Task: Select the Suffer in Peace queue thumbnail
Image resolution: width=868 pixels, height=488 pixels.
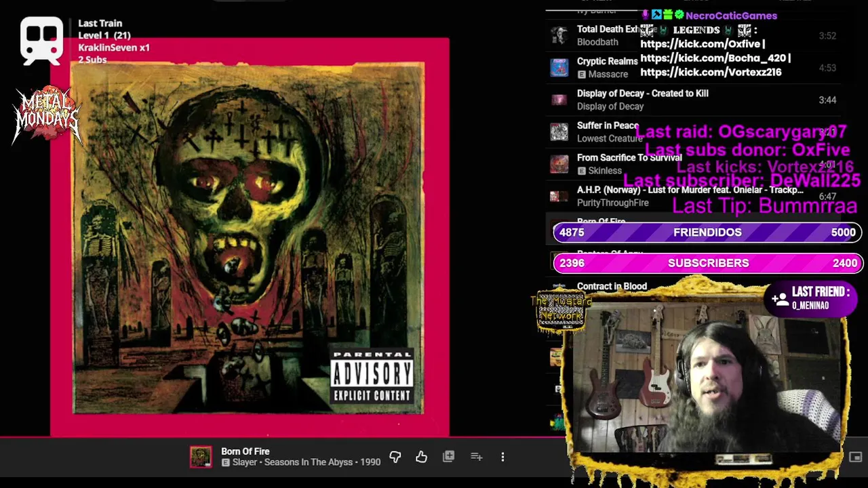Action: pyautogui.click(x=559, y=132)
